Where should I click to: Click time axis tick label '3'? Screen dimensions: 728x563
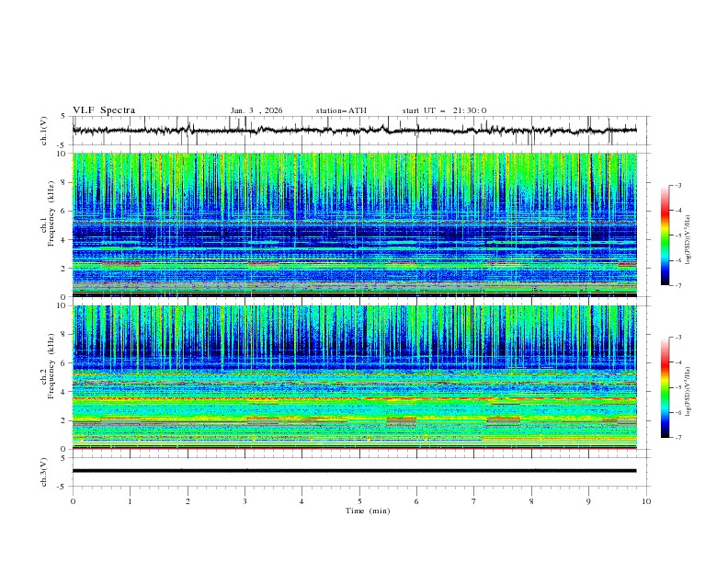click(x=245, y=501)
